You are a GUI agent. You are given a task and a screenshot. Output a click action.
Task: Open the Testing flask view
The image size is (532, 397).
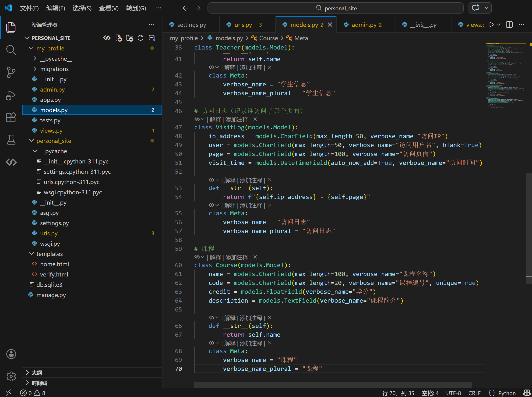coord(11,140)
